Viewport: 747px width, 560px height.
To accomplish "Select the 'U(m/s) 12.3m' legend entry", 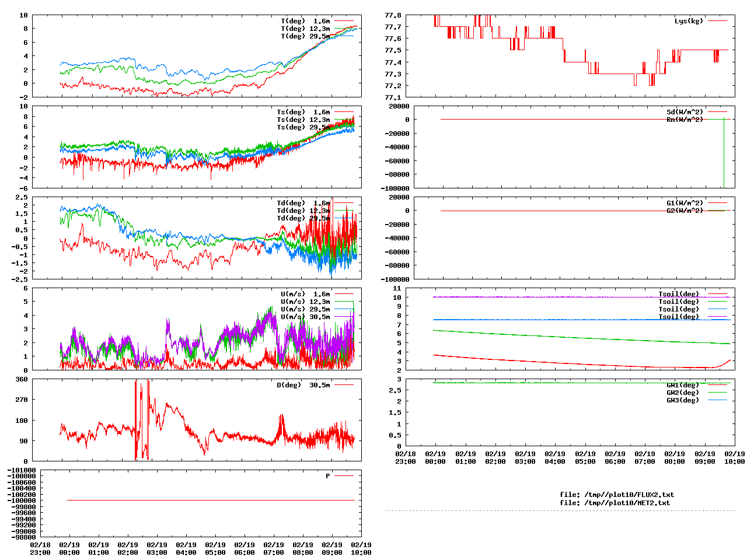I will pyautogui.click(x=305, y=302).
